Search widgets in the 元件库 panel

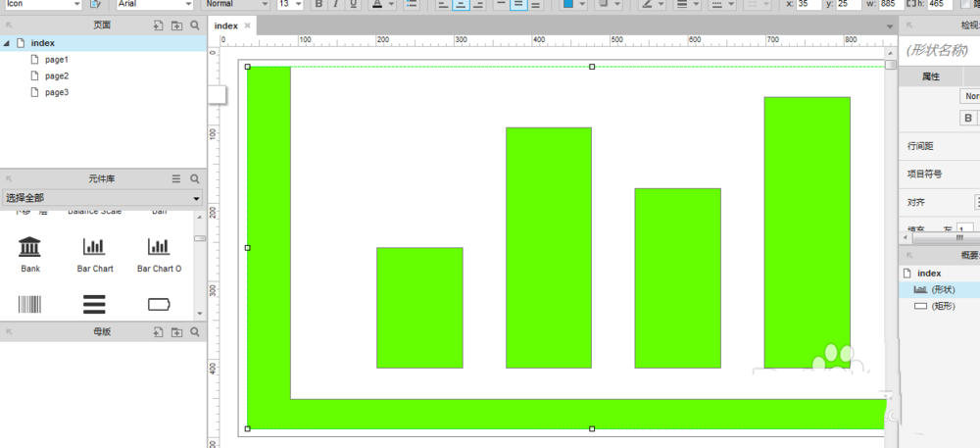point(195,179)
